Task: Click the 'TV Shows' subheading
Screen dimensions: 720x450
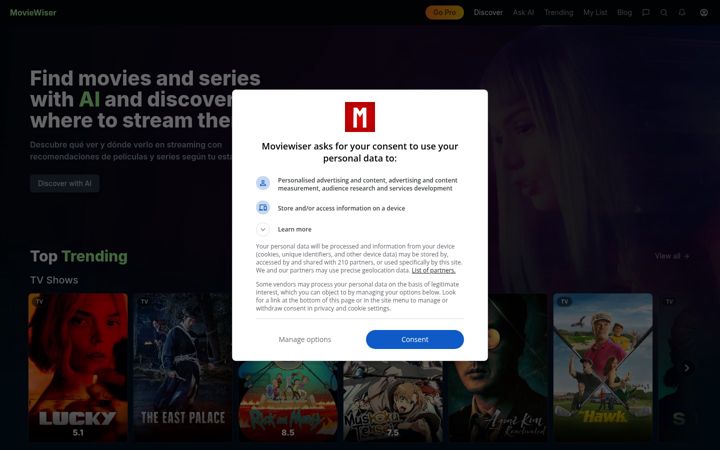Action: click(x=54, y=280)
